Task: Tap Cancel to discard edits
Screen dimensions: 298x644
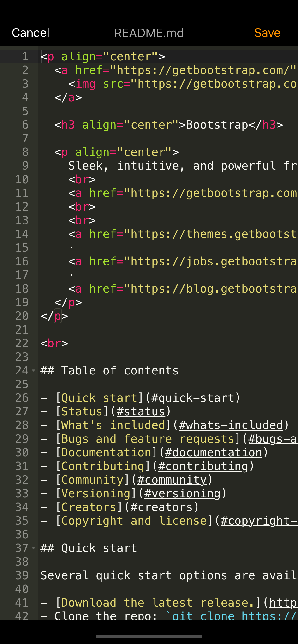Action: 30,33
